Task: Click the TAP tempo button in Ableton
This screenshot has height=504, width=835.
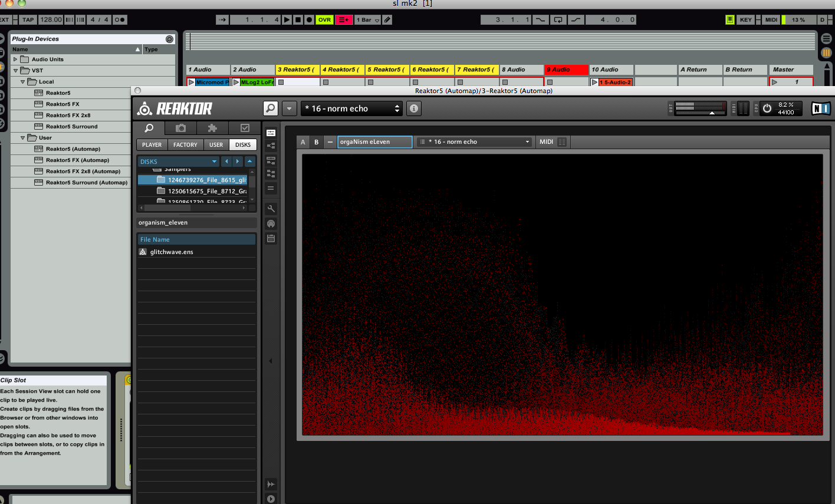Action: click(x=28, y=19)
